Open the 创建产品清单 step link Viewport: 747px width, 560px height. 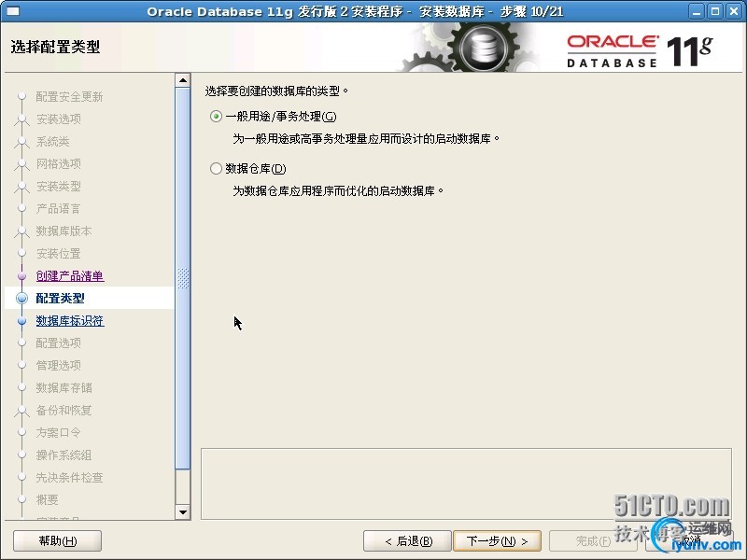pos(70,275)
